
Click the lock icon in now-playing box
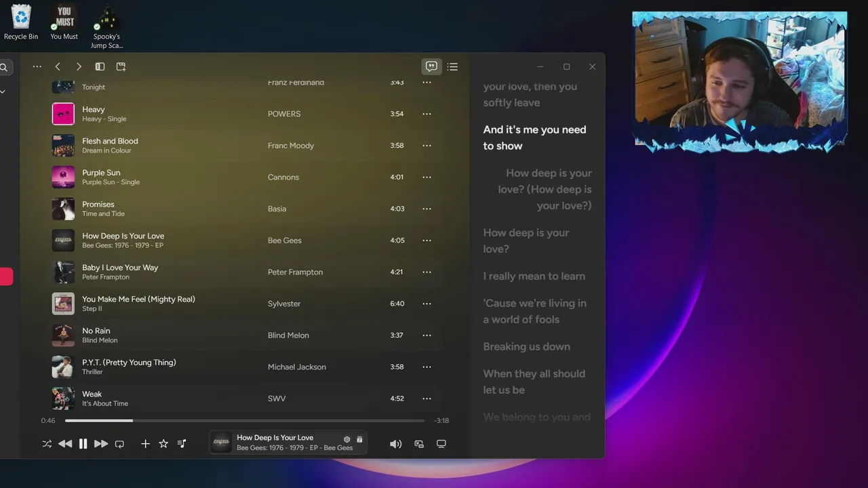(x=359, y=439)
